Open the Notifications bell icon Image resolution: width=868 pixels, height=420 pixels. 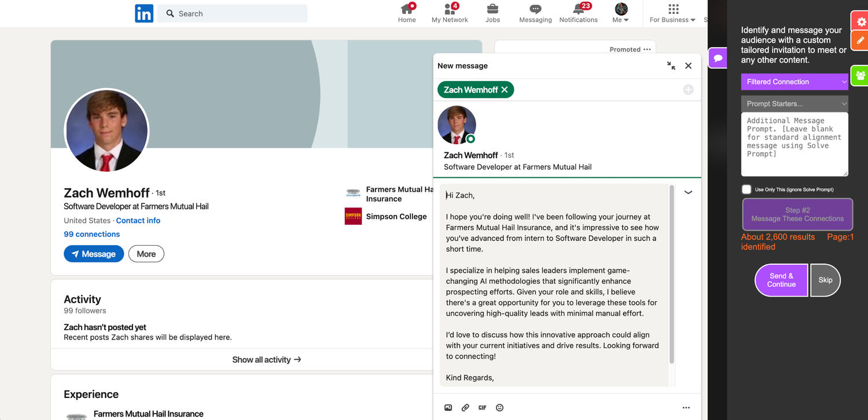click(578, 9)
